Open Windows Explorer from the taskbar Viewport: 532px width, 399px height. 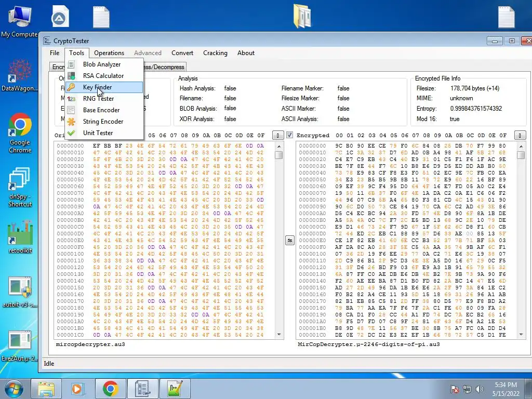(x=46, y=389)
